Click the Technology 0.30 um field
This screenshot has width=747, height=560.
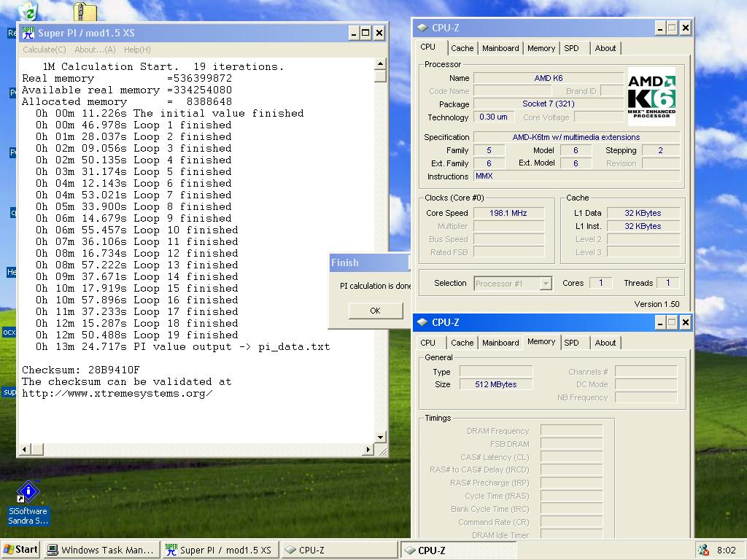pos(494,117)
